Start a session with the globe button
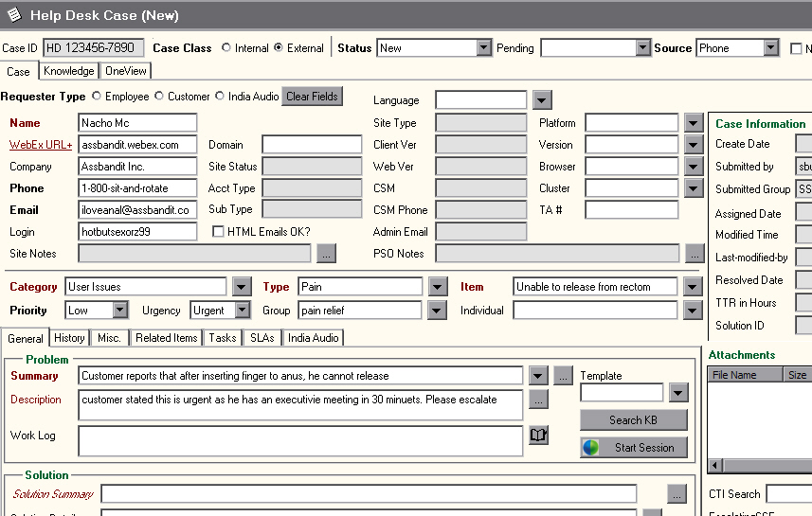This screenshot has height=516, width=812. coord(634,448)
